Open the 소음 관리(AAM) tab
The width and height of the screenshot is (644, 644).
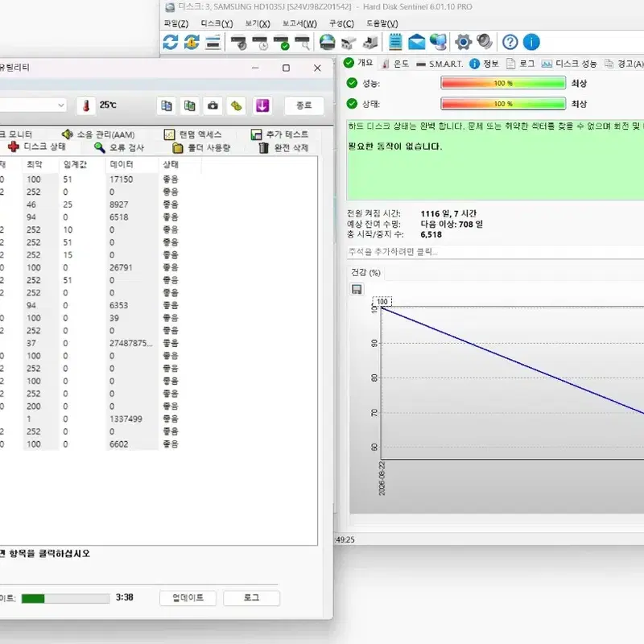tap(98, 134)
